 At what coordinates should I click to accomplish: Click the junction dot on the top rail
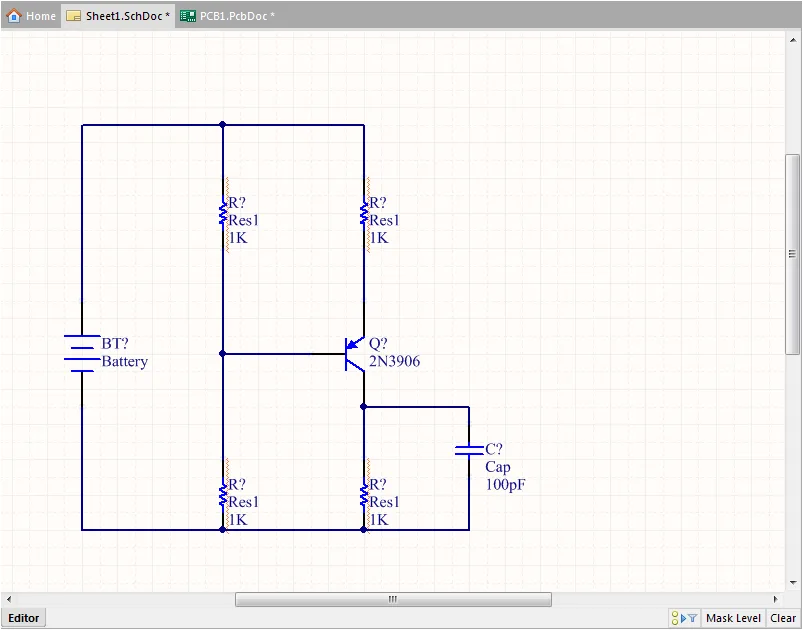point(222,124)
